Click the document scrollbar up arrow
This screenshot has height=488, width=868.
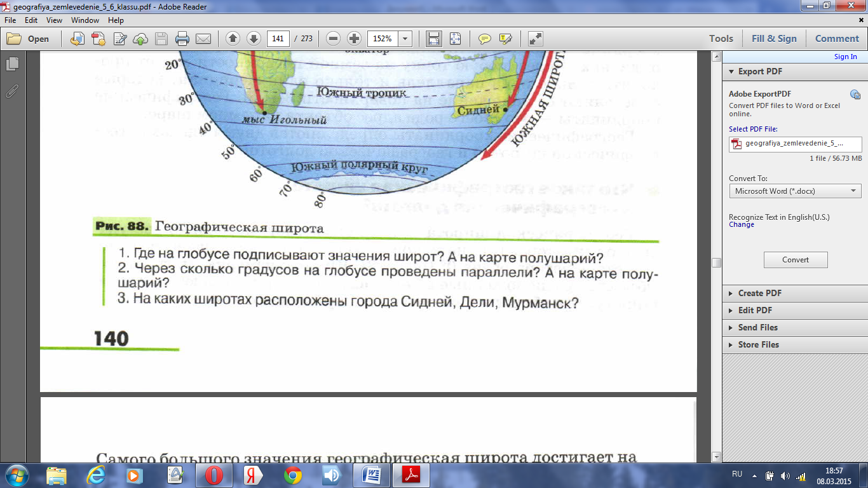[716, 57]
